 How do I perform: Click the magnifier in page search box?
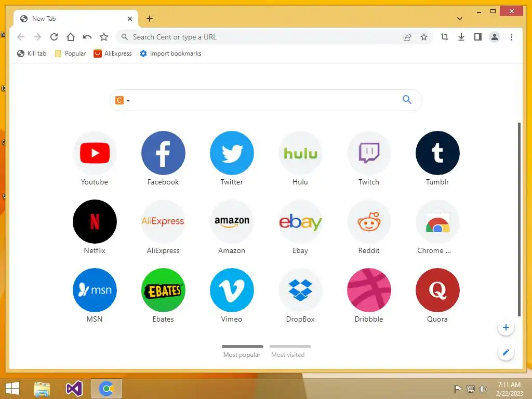point(407,99)
